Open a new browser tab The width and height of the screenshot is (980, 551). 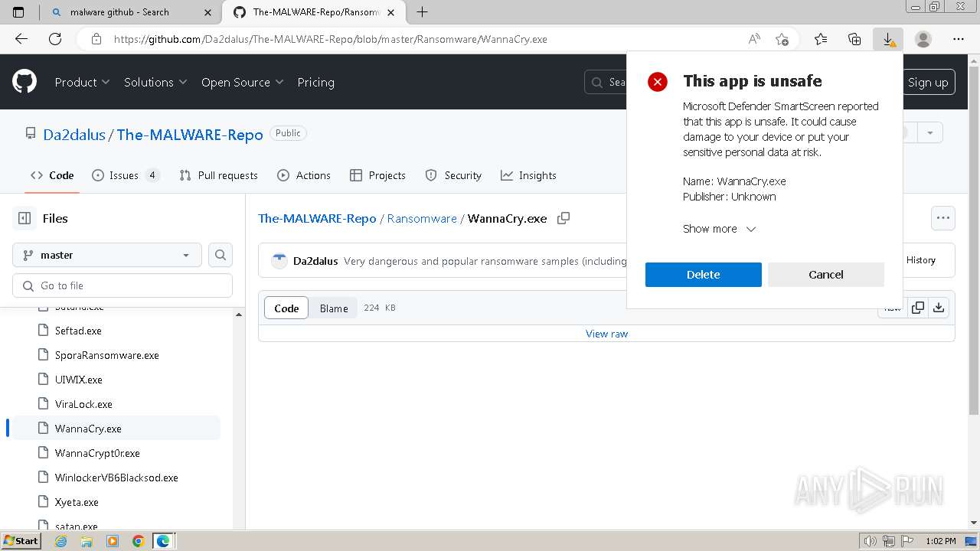422,11
